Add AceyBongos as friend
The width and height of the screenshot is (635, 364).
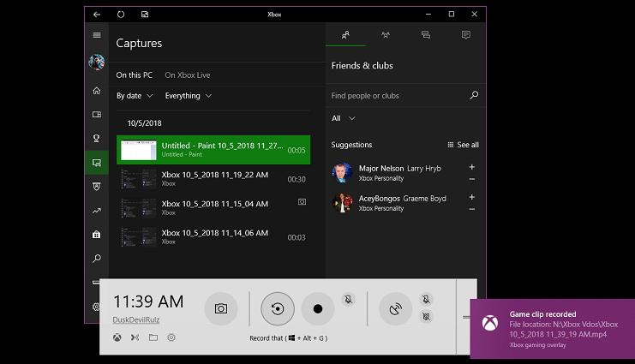pos(472,197)
